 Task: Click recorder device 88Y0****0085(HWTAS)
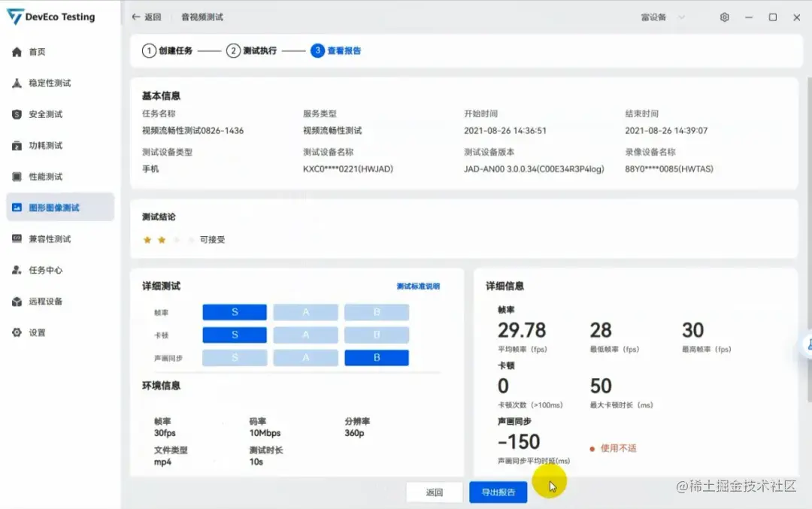pos(669,169)
